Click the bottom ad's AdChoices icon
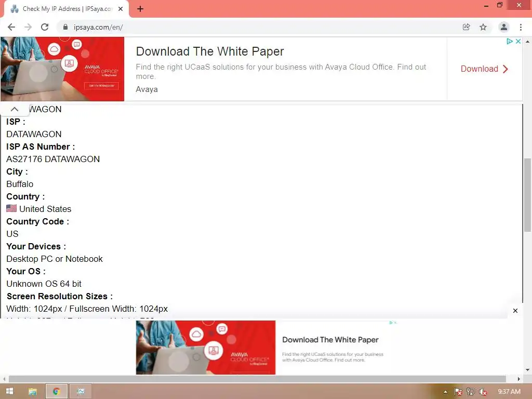 [392, 323]
